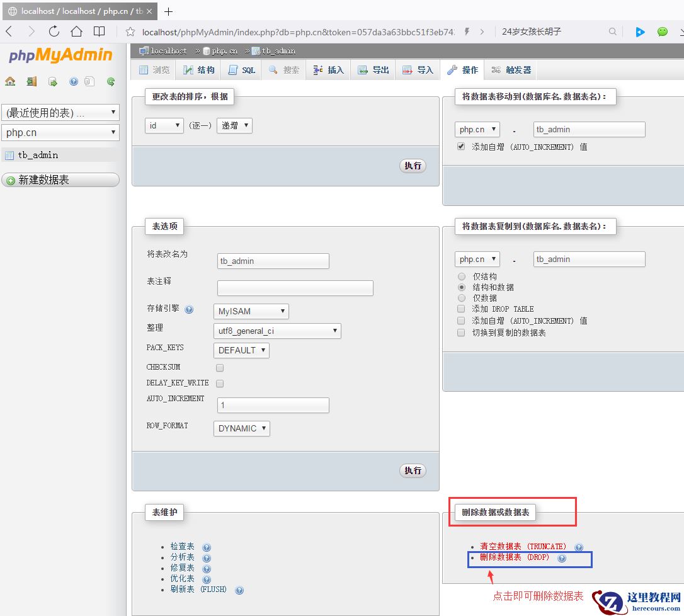Click the search magnifier in browser bar
Viewport: 684px width, 616px height.
(x=612, y=31)
